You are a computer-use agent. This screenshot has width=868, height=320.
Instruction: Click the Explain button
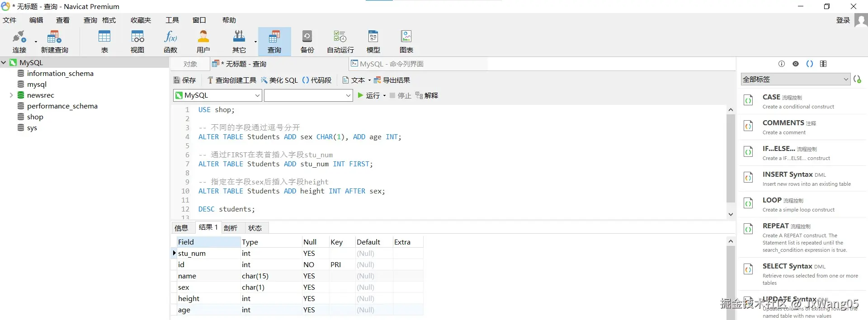click(427, 96)
